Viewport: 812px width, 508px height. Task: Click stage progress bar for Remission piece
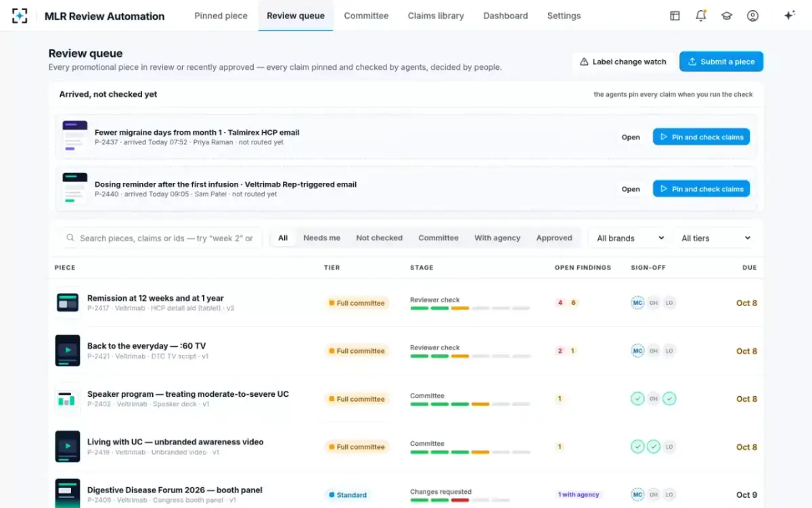pyautogui.click(x=470, y=308)
